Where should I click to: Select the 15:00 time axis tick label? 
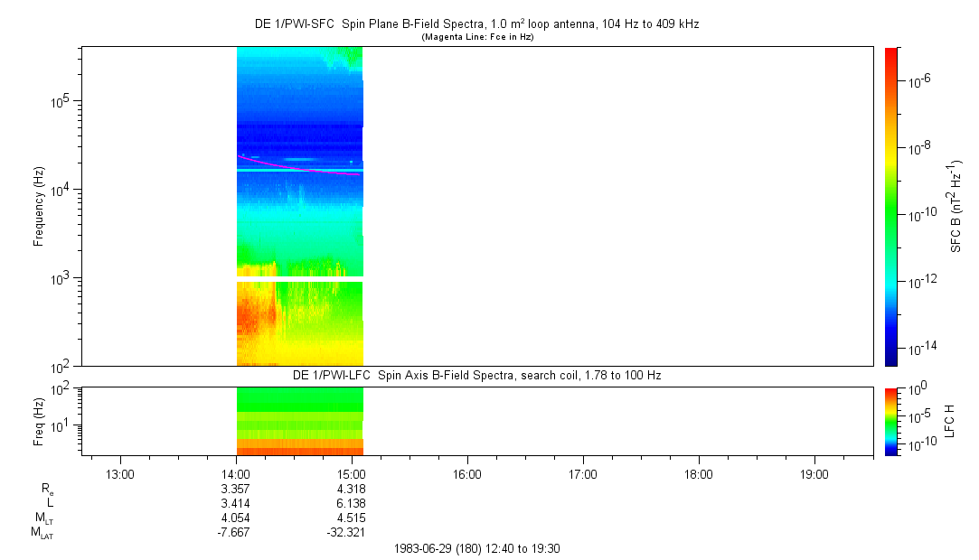(x=352, y=473)
